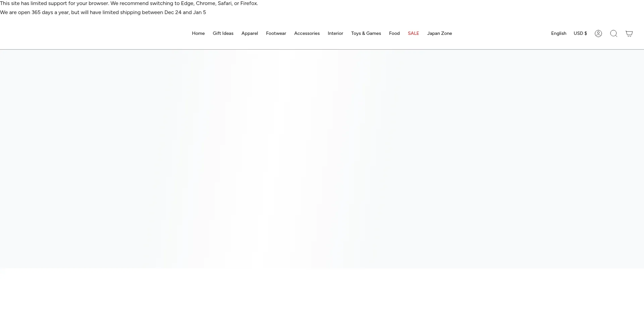
Task: Open the Footwear section
Action: (276, 33)
